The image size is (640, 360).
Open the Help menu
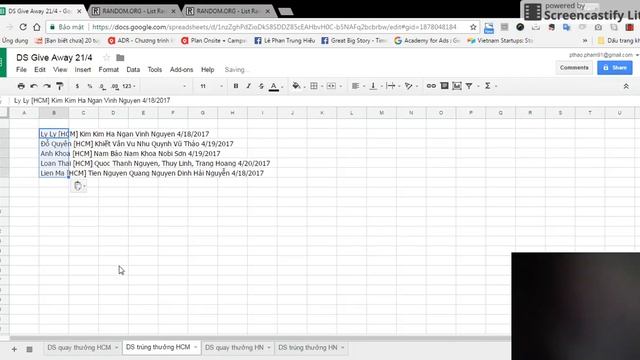207,70
